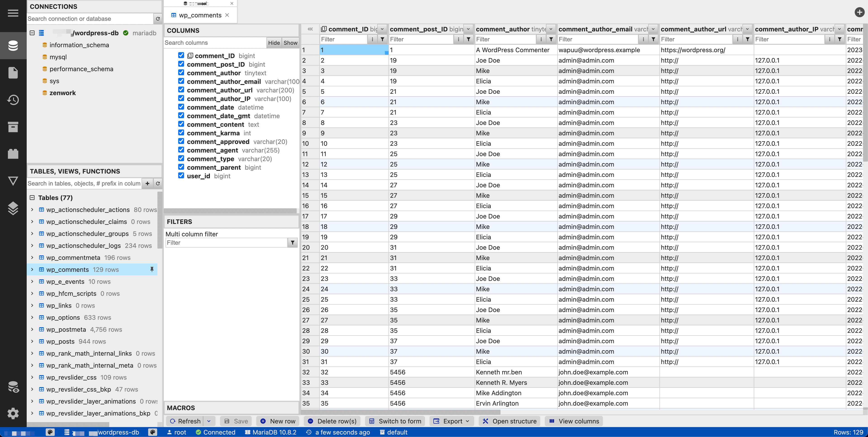868x437 pixels.
Task: Apply filter funnel for comment_ID column
Action: pos(382,39)
